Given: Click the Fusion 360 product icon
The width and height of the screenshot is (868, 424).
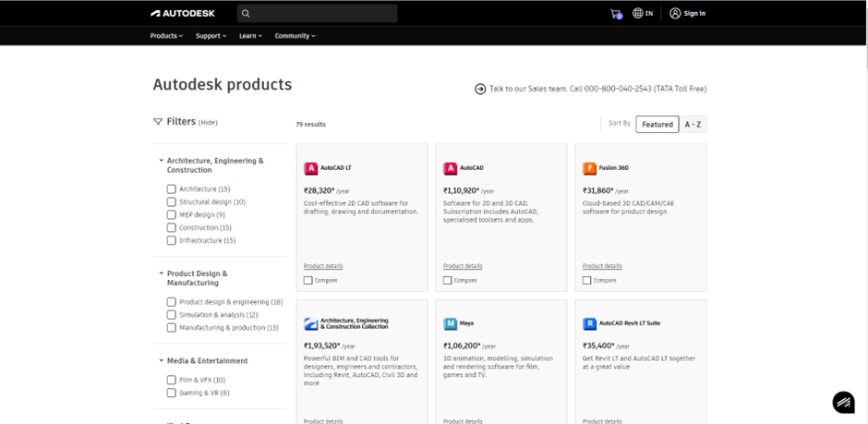Looking at the screenshot, I should pyautogui.click(x=589, y=168).
